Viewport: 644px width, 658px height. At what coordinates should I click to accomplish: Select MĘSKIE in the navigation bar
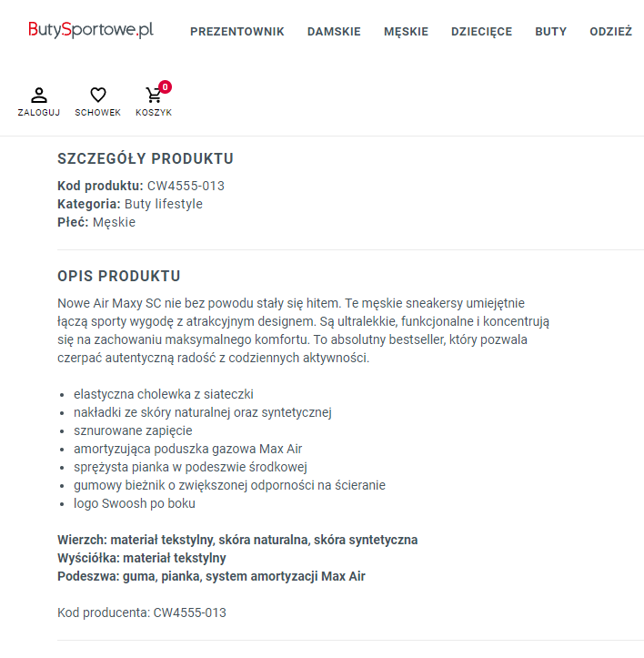(x=406, y=32)
